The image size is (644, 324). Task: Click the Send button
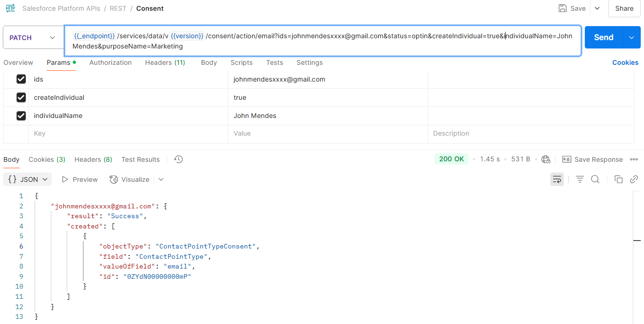pos(604,37)
